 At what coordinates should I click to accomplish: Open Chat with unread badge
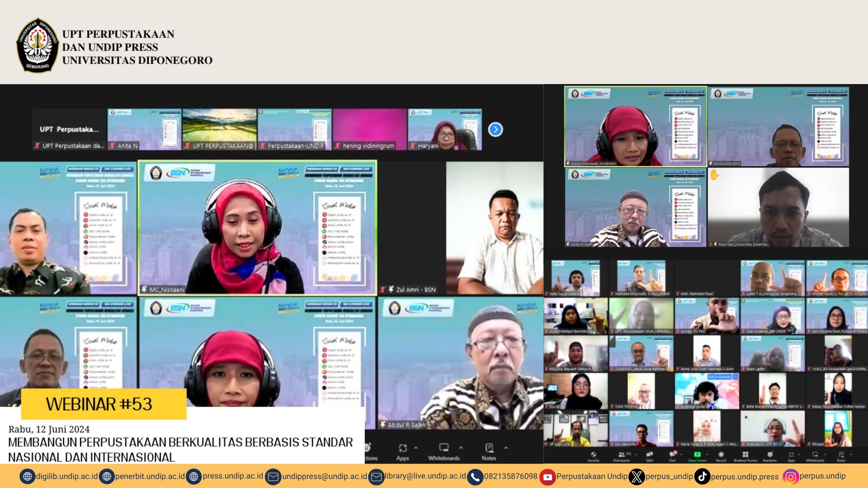point(673,455)
